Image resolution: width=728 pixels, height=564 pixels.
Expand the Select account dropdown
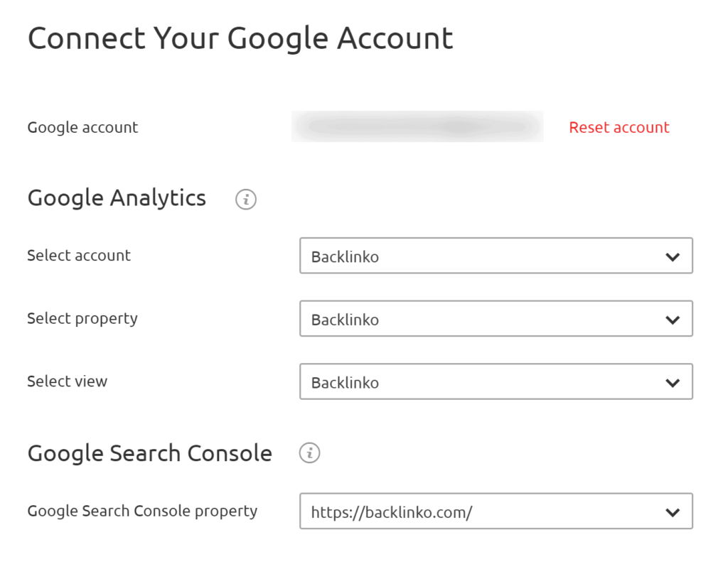coord(498,256)
